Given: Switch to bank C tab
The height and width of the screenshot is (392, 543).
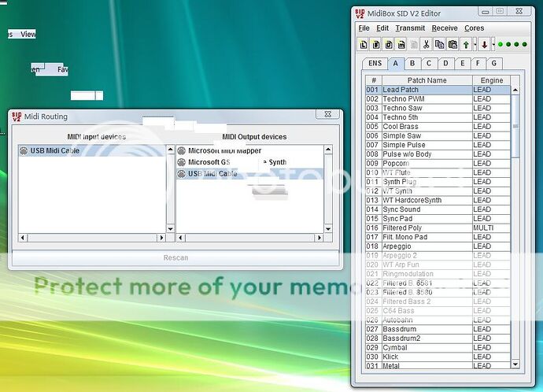Looking at the screenshot, I should [429, 64].
